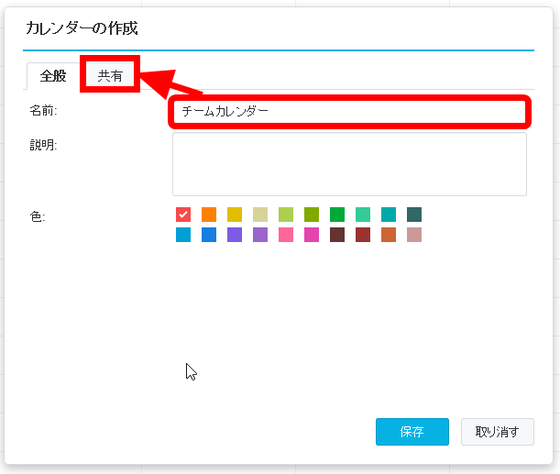This screenshot has height=474, width=560.
Task: Choose the orange color swatch in top row
Action: tap(209, 214)
